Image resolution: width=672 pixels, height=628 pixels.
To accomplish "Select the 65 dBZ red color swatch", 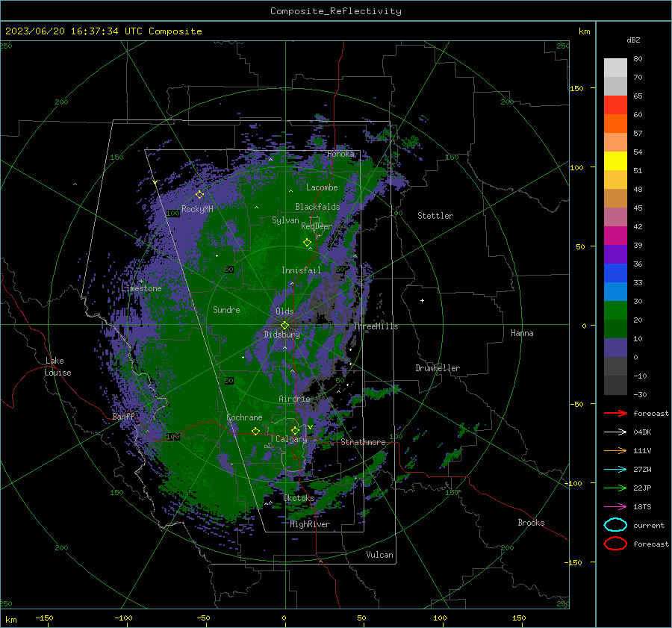I will pos(615,105).
